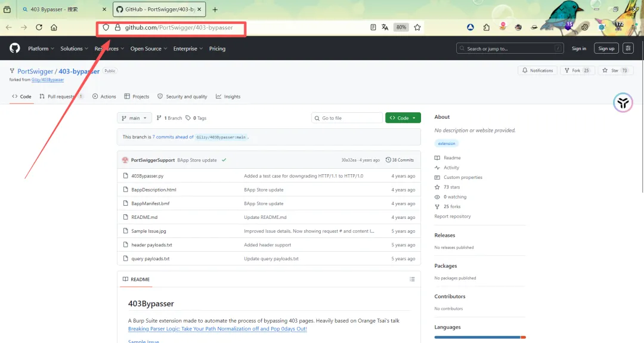
Task: Click the Go to file search field
Action: (346, 118)
